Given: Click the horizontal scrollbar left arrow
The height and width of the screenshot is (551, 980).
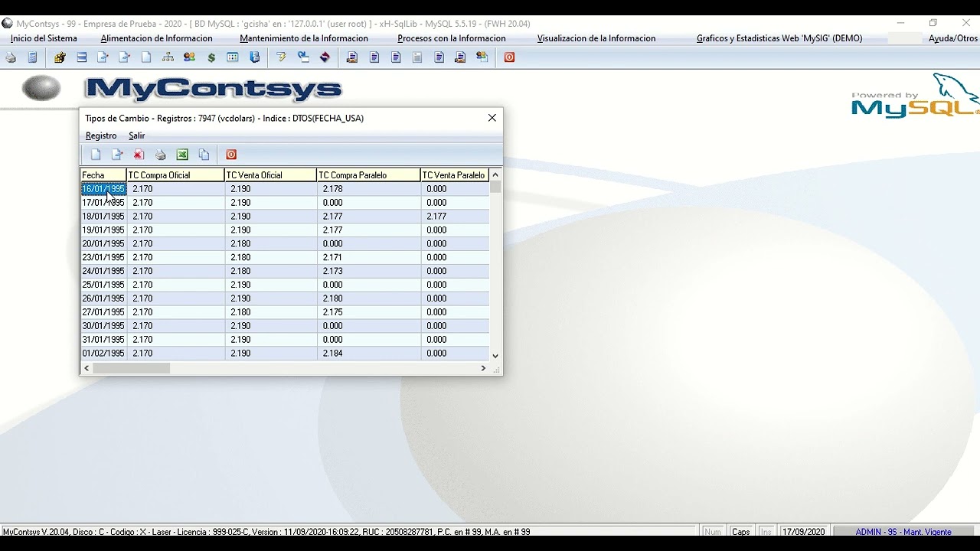Looking at the screenshot, I should 87,368.
